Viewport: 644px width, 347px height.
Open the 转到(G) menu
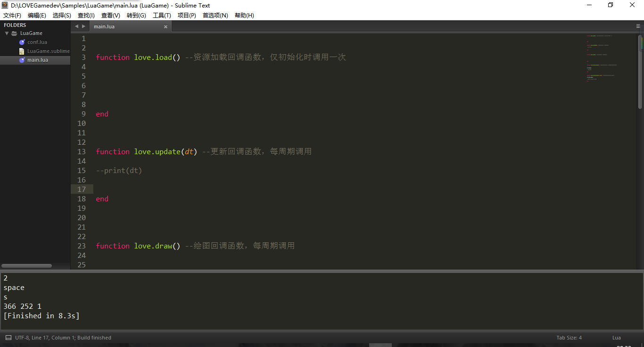pos(136,16)
